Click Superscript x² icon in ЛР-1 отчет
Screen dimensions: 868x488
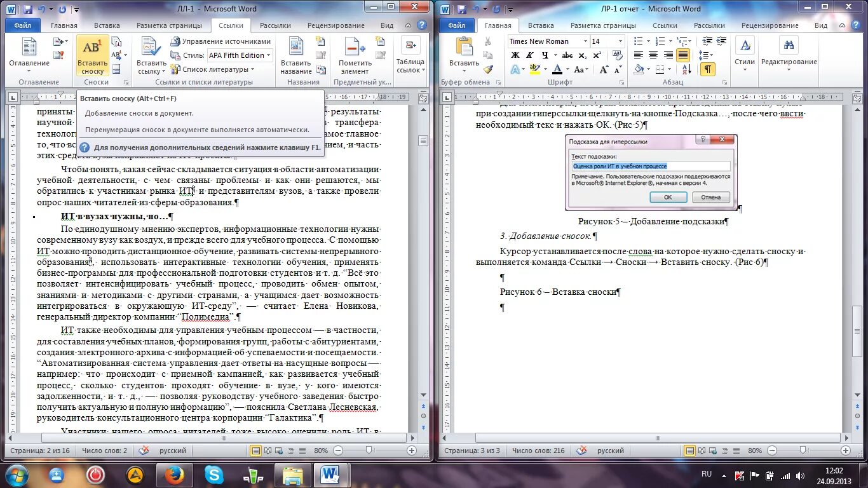coord(597,55)
